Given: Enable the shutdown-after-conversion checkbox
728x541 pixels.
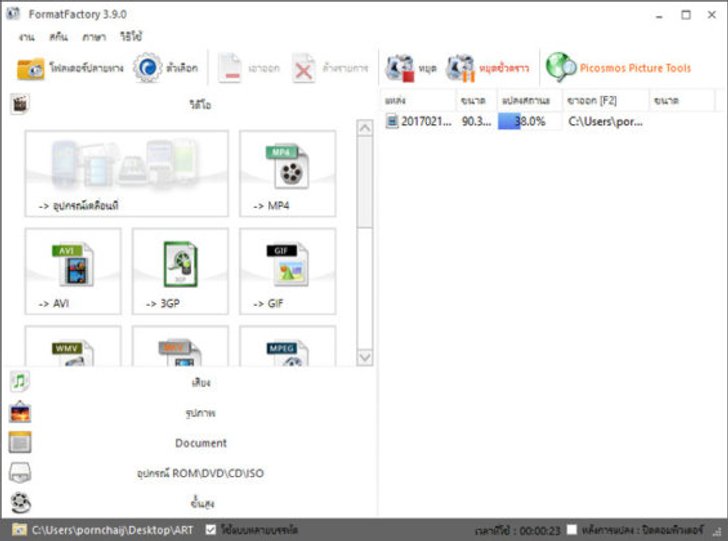Looking at the screenshot, I should tap(572, 529).
